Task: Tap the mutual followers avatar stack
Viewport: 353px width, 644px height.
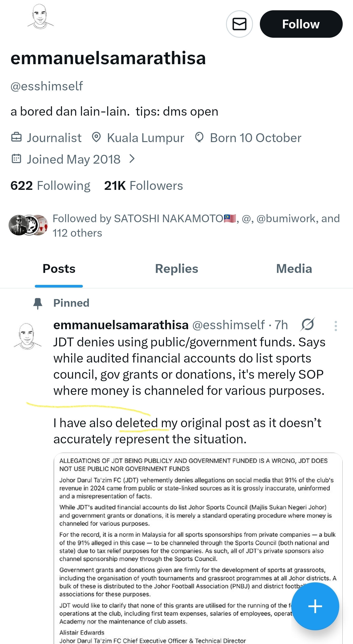Action: tap(28, 225)
